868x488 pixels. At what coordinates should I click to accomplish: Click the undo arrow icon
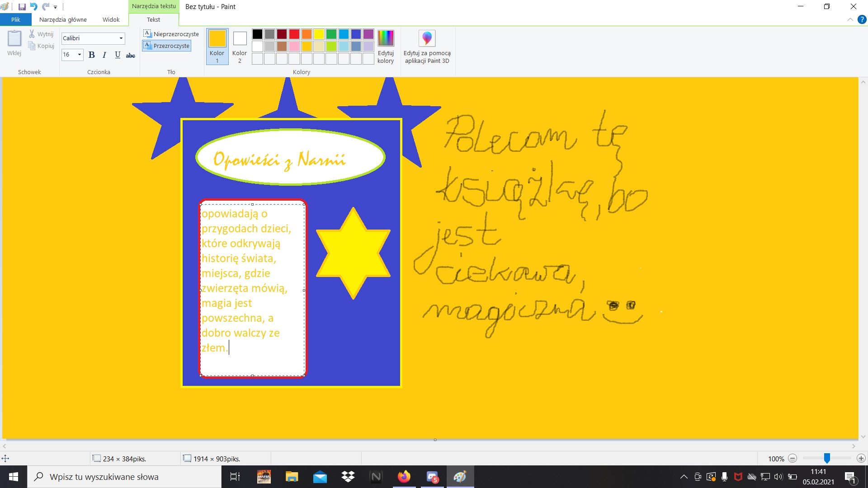coord(33,7)
